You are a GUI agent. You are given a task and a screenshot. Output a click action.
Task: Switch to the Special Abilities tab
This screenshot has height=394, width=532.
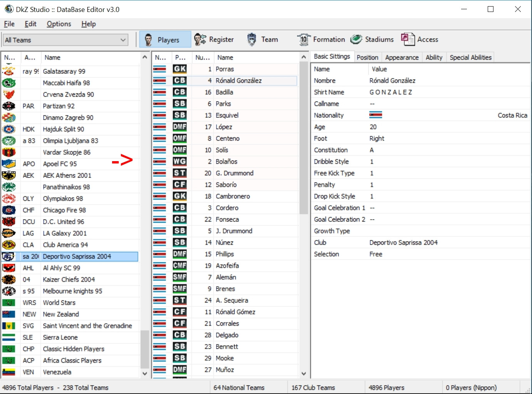[x=470, y=57]
